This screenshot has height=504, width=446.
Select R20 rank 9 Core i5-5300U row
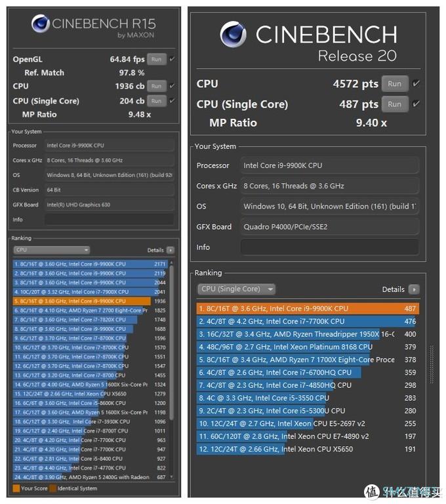point(308,411)
